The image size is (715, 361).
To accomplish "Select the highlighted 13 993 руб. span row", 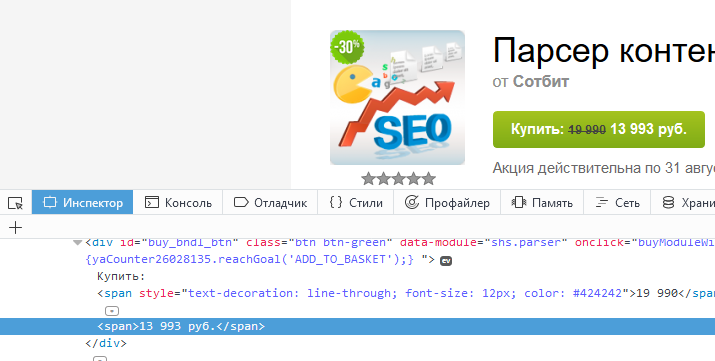I will tap(358, 326).
